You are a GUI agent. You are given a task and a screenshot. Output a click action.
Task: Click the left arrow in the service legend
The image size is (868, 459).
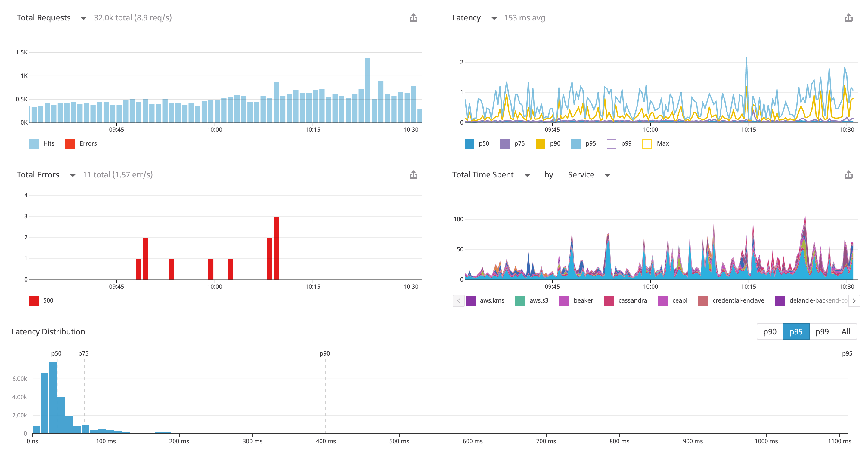click(458, 300)
